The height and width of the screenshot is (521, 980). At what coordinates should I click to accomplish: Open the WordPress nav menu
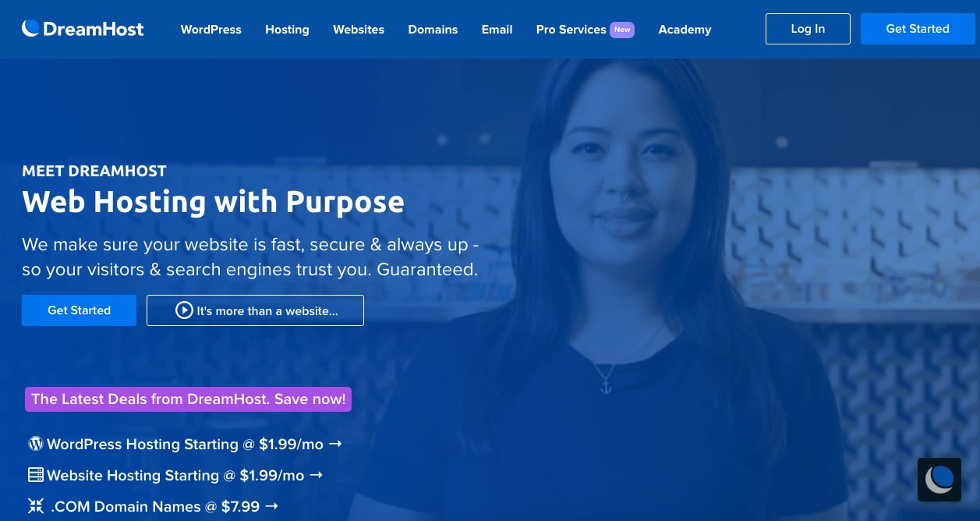211,30
